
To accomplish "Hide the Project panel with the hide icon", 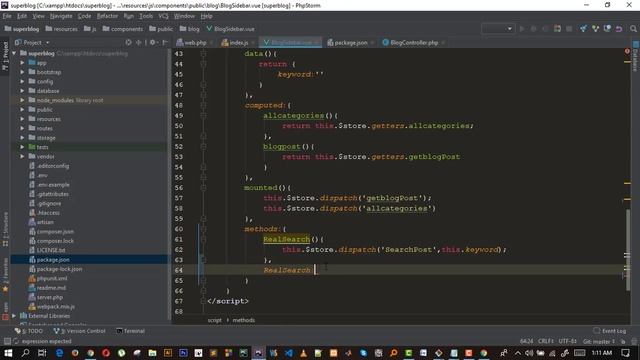I will pyautogui.click(x=165, y=42).
